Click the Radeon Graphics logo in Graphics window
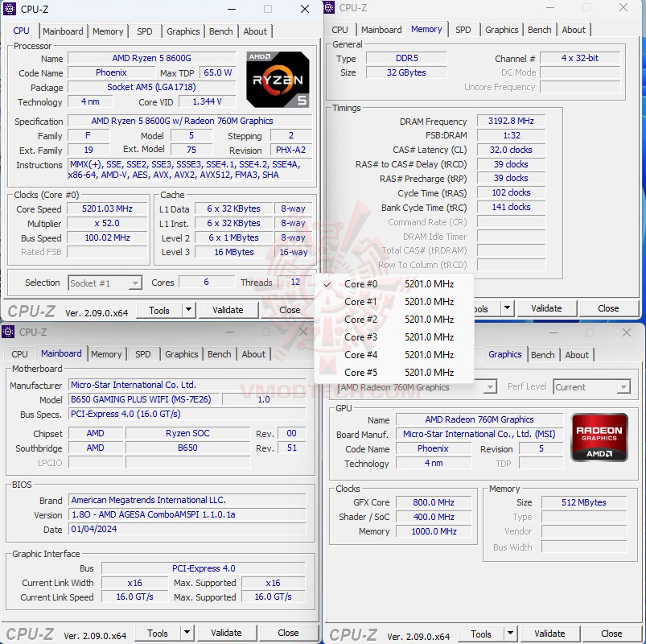646x644 pixels. [x=599, y=436]
